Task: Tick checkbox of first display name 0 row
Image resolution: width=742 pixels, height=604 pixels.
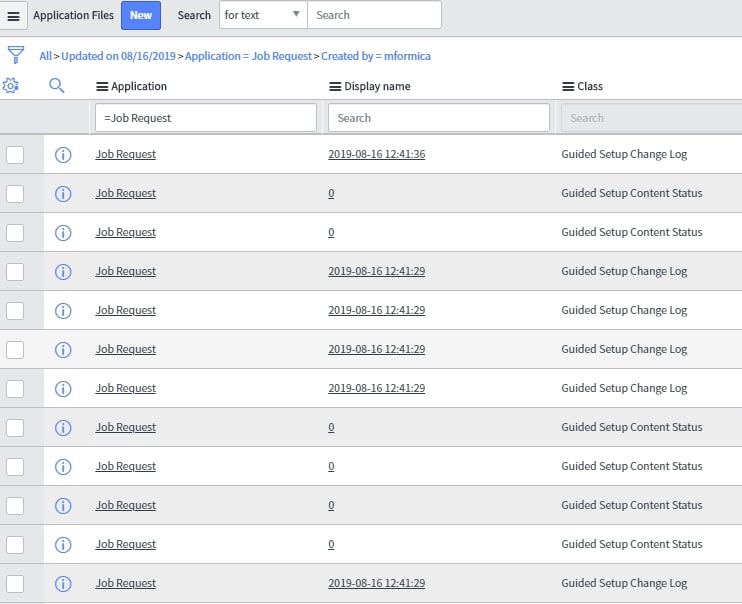Action: [15, 194]
